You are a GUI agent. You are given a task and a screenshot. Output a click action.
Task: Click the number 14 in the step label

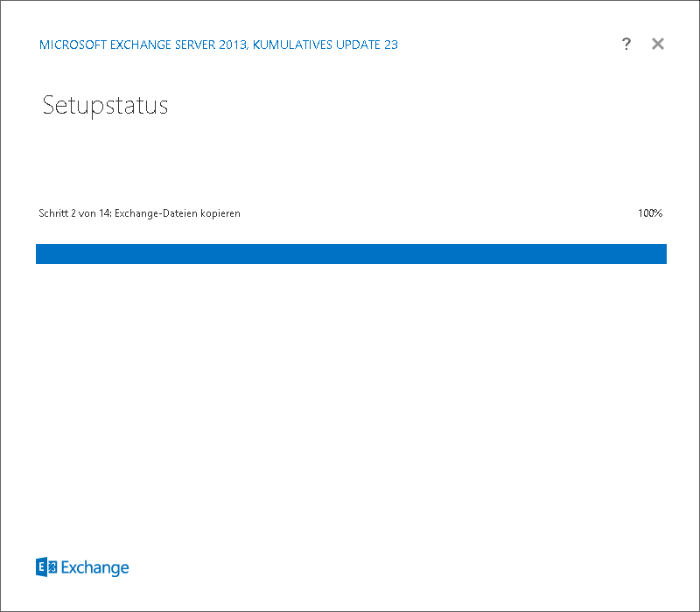pos(105,213)
